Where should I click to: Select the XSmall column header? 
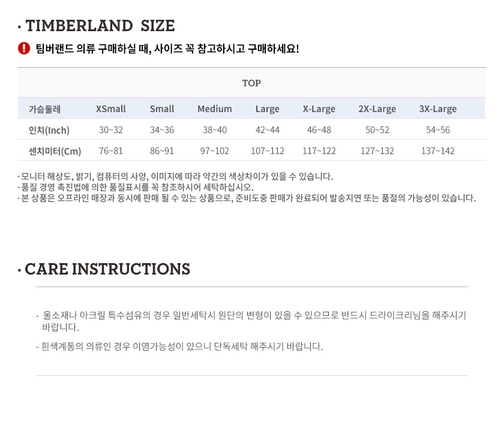click(111, 109)
